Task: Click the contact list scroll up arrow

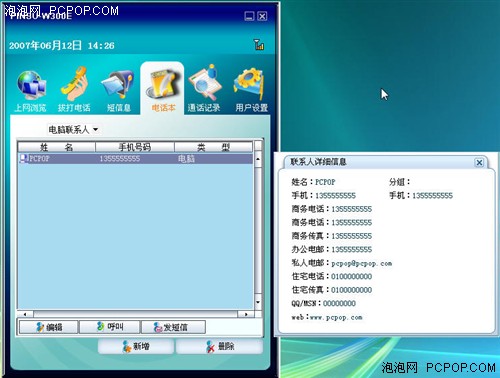Action: click(x=258, y=159)
